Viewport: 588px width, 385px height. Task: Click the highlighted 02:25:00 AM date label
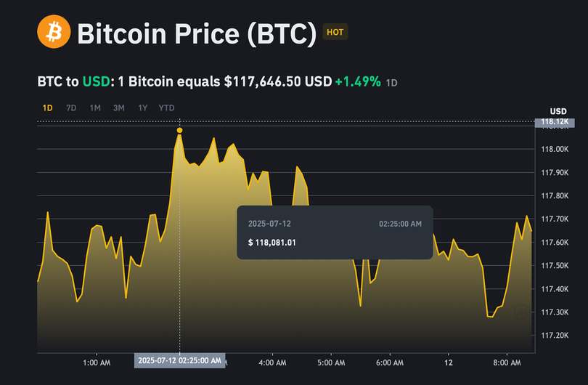179,360
